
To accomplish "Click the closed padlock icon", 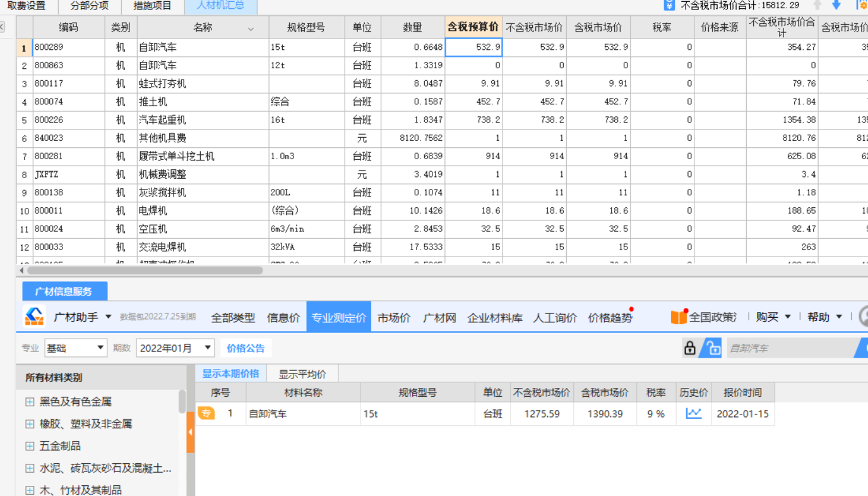I will coord(689,348).
